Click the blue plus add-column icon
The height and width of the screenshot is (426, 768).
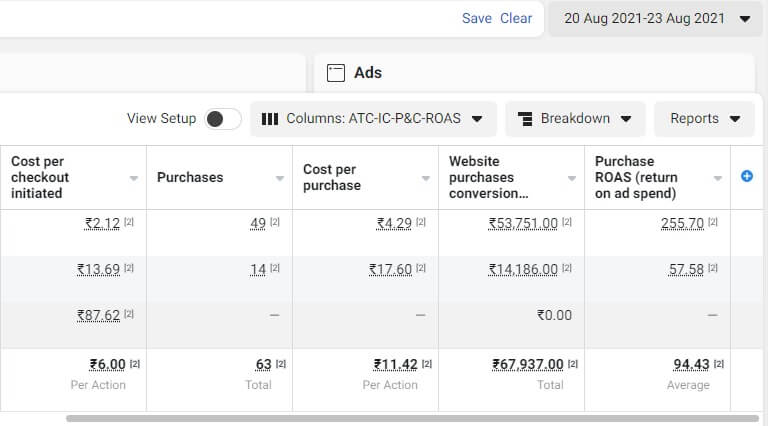[x=746, y=176]
